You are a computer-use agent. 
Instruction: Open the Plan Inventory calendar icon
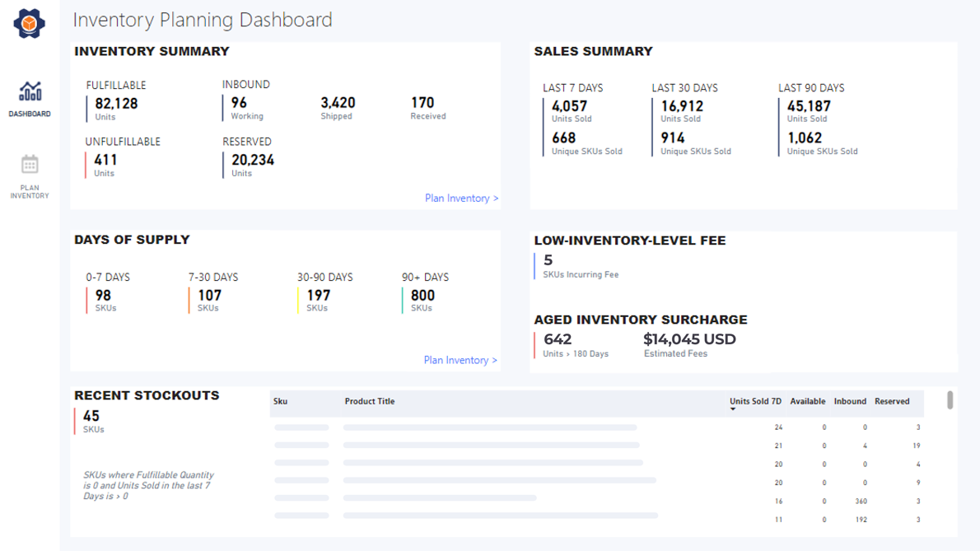(30, 165)
